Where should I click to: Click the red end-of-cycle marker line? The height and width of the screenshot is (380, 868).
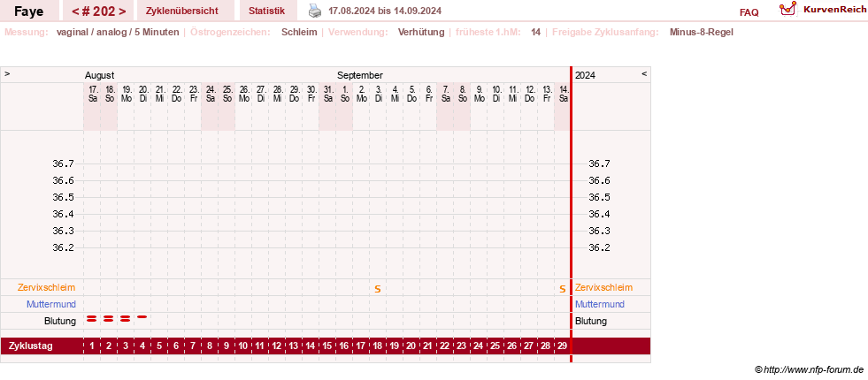(x=572, y=215)
